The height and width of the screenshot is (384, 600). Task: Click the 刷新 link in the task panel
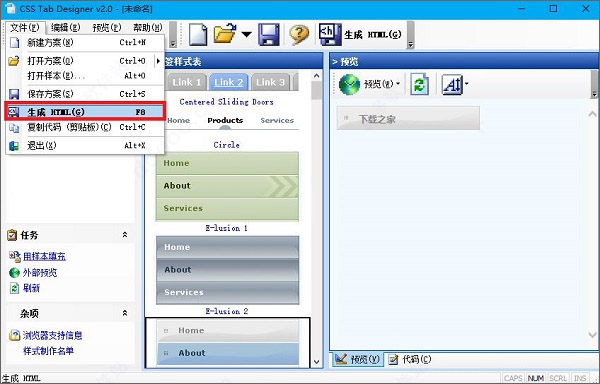pyautogui.click(x=31, y=288)
